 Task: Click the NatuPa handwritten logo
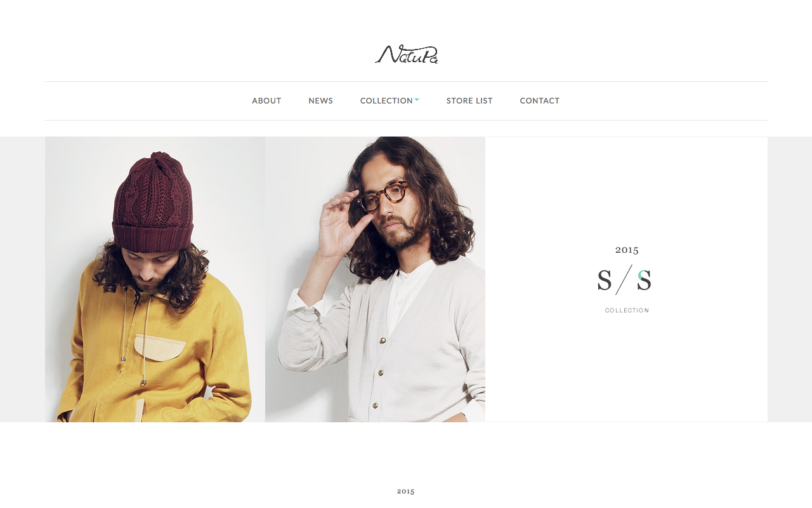pos(406,54)
